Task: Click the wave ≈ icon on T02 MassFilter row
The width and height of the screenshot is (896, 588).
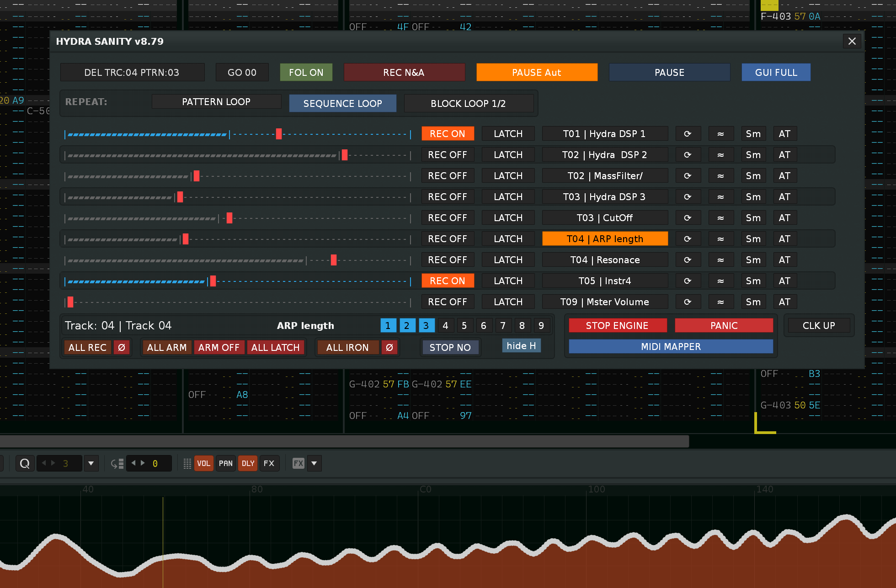Action: pos(720,176)
